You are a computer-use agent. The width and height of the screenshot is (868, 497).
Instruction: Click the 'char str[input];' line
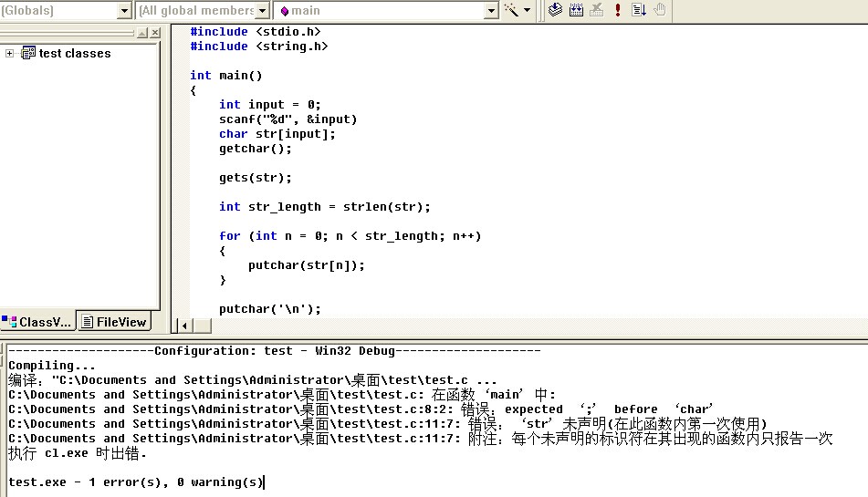pos(277,134)
